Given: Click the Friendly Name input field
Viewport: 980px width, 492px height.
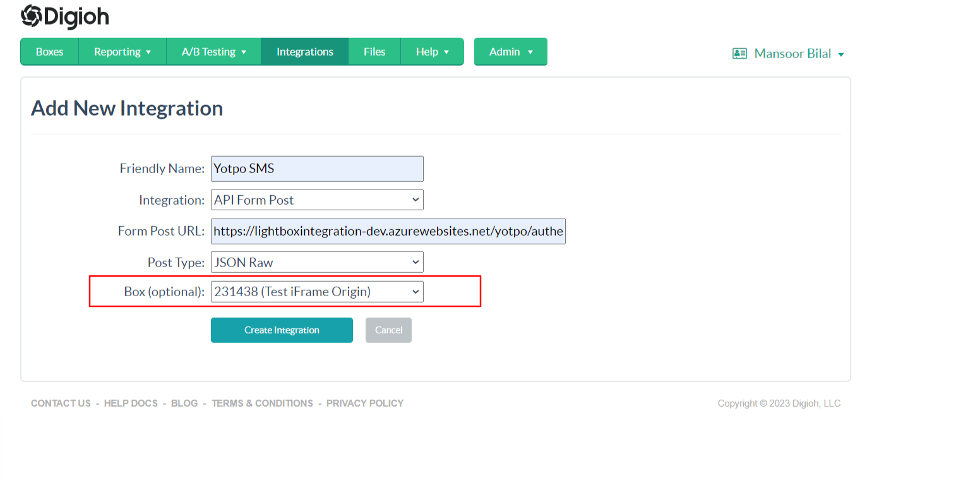Looking at the screenshot, I should click(317, 169).
